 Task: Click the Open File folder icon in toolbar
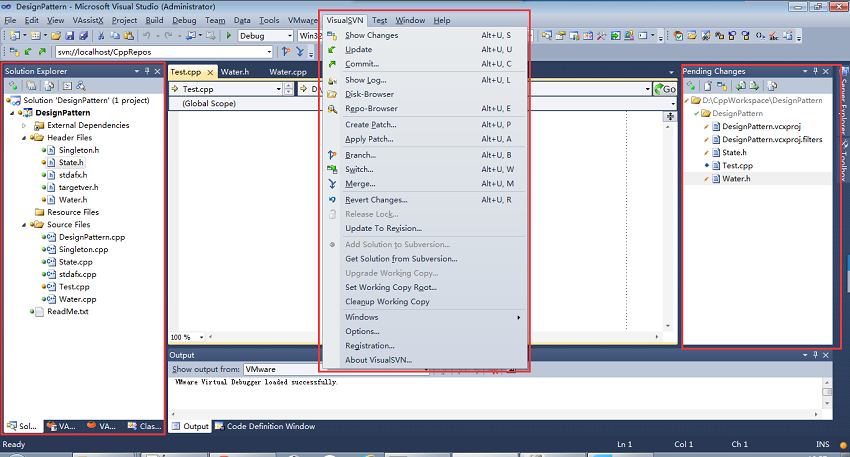tap(55, 36)
